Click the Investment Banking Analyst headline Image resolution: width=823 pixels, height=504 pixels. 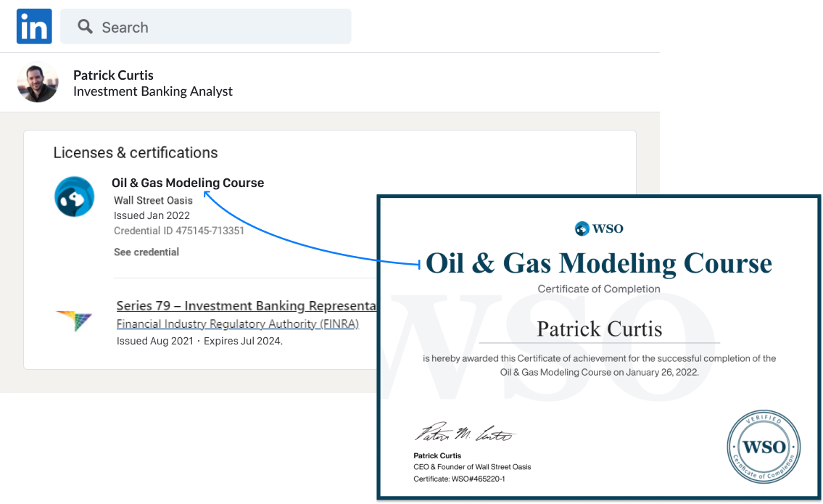pyautogui.click(x=153, y=91)
